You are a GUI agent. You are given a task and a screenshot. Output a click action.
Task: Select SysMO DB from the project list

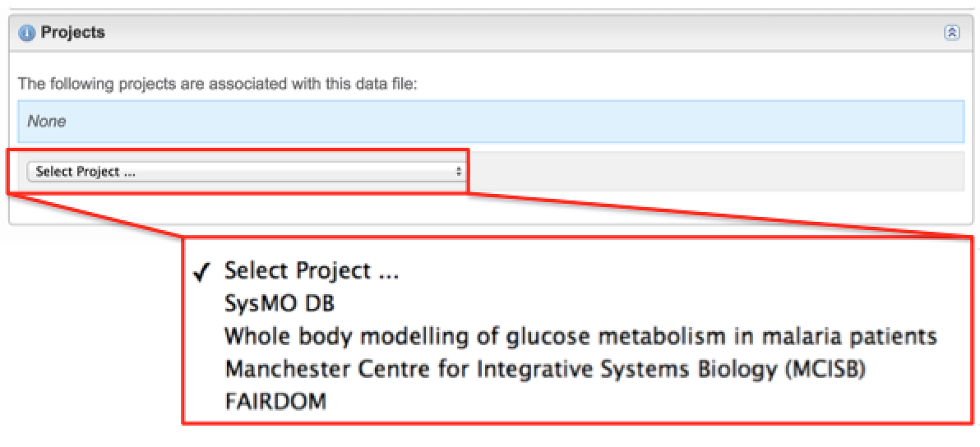[280, 303]
